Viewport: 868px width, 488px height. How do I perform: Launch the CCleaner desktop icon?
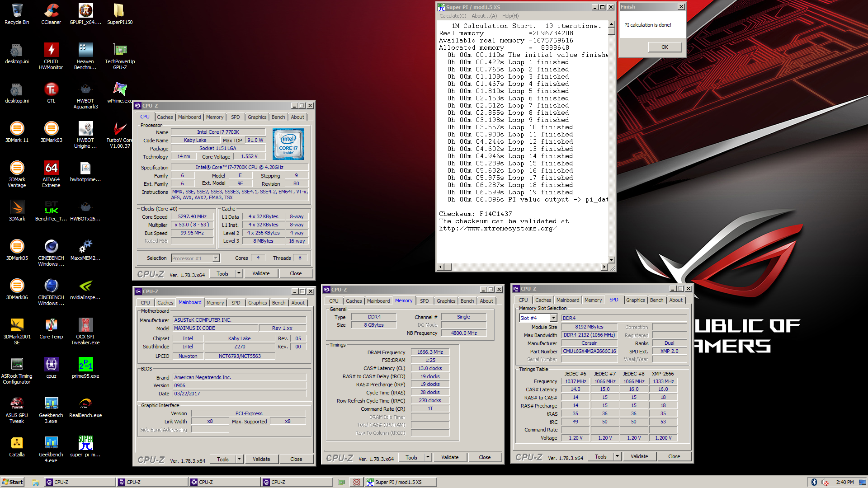[x=51, y=14]
